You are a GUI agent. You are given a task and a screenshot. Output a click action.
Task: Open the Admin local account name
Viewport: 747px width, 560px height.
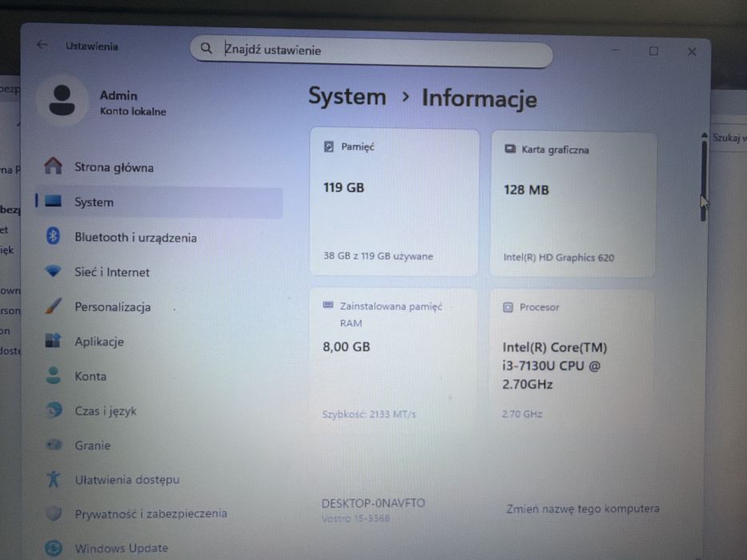point(118,95)
